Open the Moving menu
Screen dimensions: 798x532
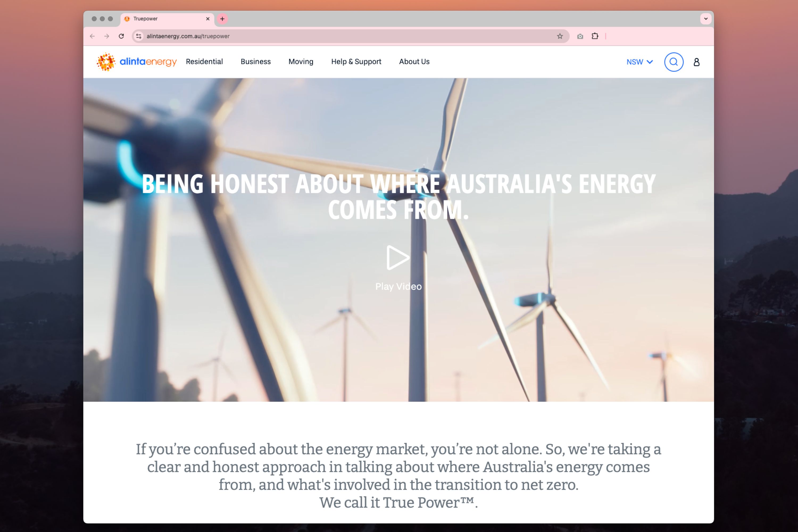pyautogui.click(x=301, y=61)
